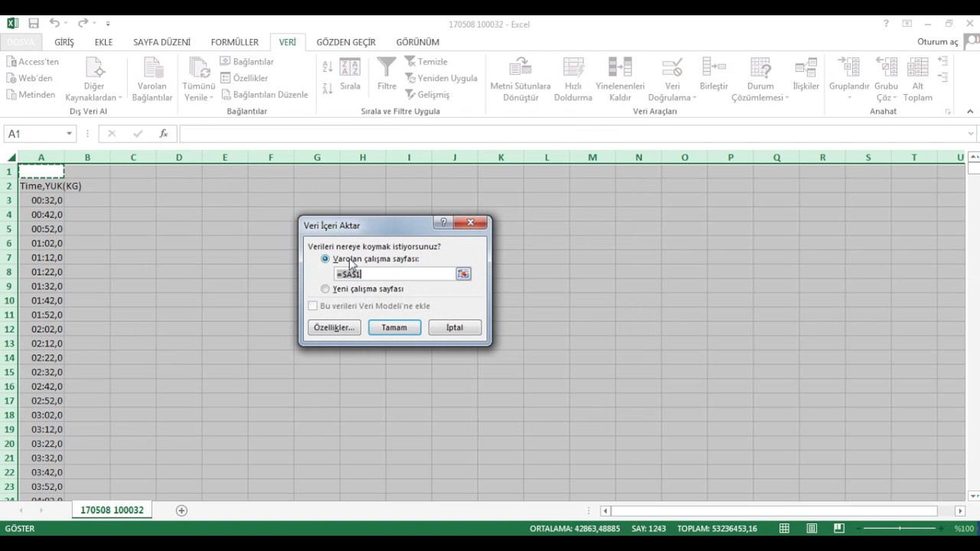Click the İlişkiler relationships icon
This screenshot has width=980, height=551.
(x=805, y=67)
